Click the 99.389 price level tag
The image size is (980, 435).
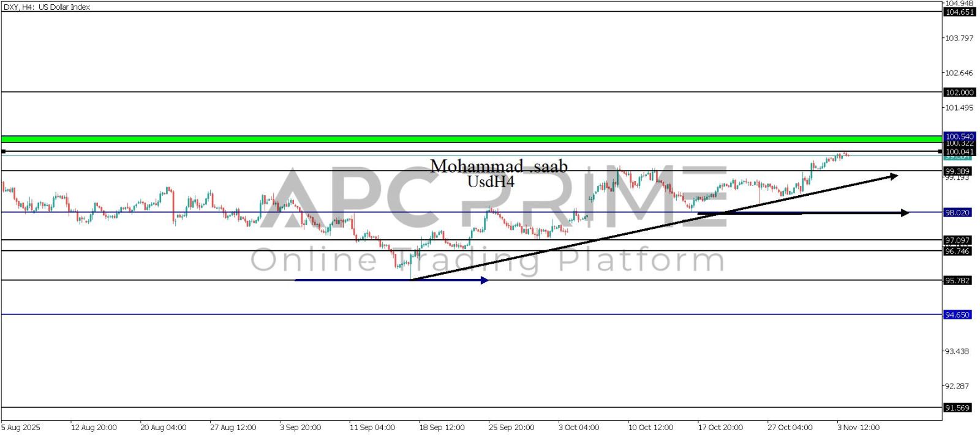(x=957, y=171)
